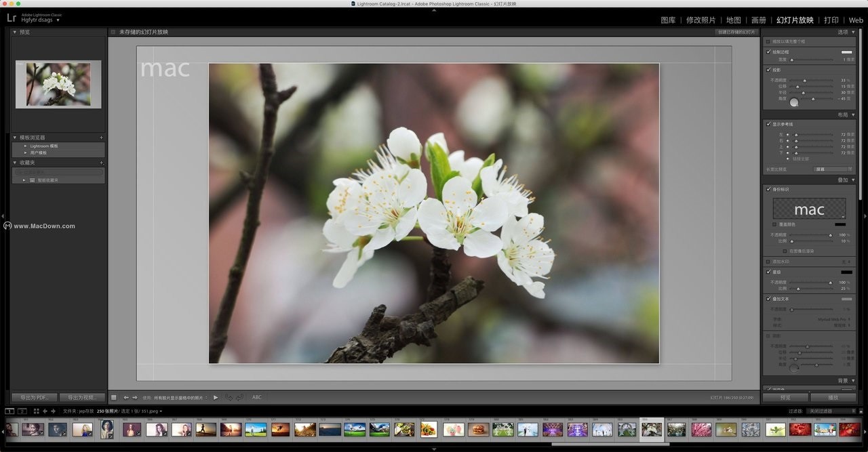Collapse the 布局 panel section

(x=853, y=114)
